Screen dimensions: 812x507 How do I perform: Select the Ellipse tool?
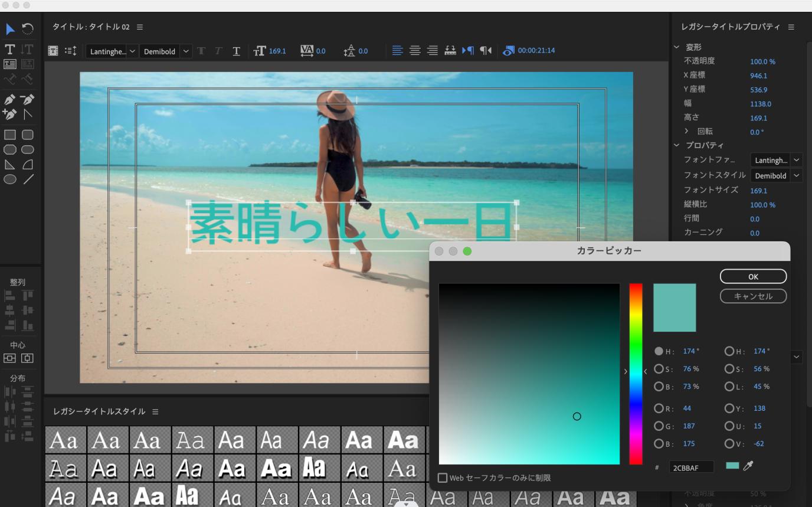tap(10, 179)
